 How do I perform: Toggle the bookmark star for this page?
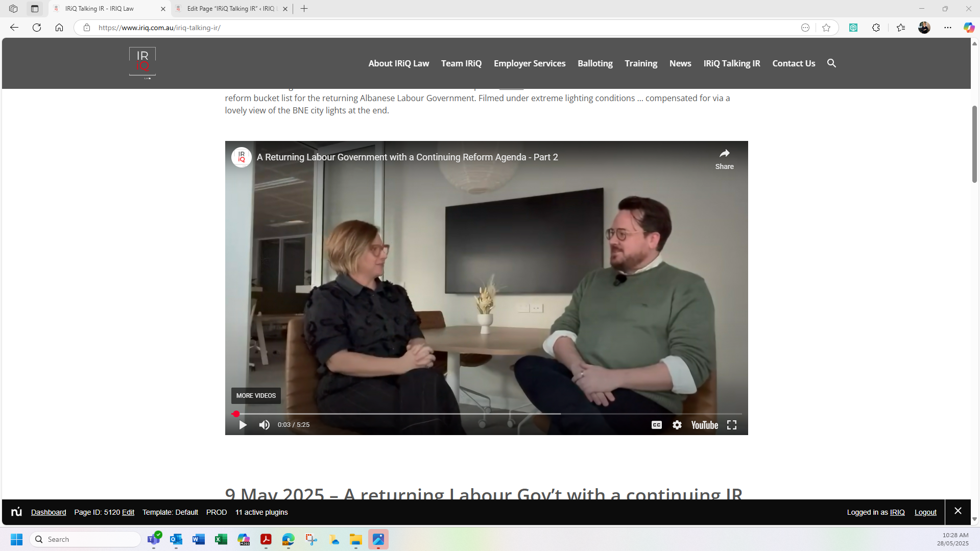[x=826, y=28]
